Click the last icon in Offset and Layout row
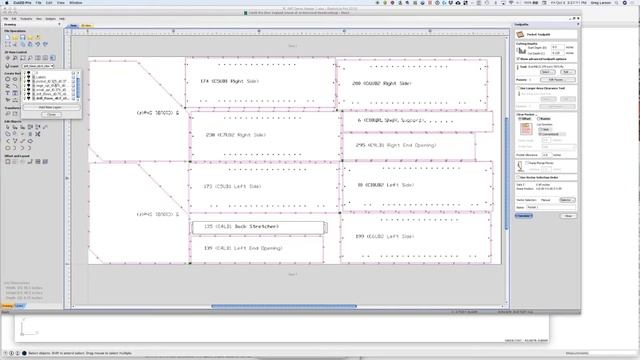The width and height of the screenshot is (640, 360). 45,162
